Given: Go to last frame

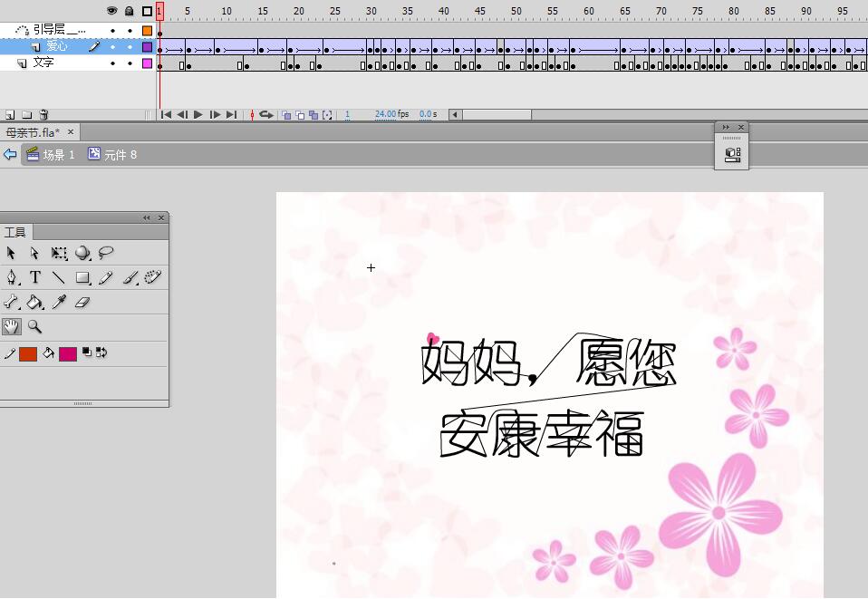Looking at the screenshot, I should click(x=231, y=114).
